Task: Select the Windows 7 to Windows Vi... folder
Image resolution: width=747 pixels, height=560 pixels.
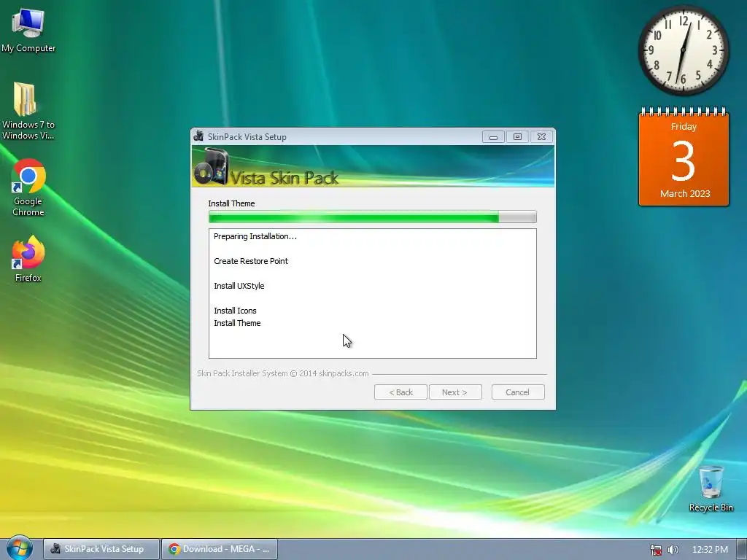Action: [28, 111]
